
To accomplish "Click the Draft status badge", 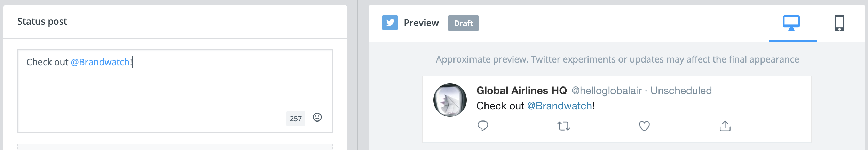I will (x=463, y=23).
